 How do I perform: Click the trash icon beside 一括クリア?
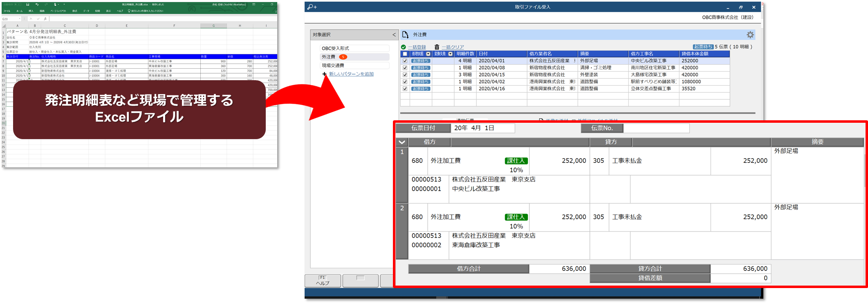(x=437, y=47)
